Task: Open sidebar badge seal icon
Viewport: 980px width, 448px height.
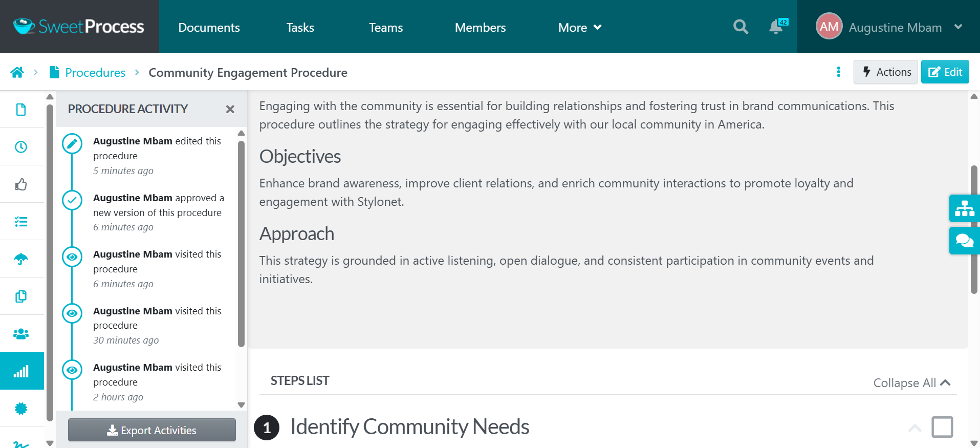Action: pos(21,409)
